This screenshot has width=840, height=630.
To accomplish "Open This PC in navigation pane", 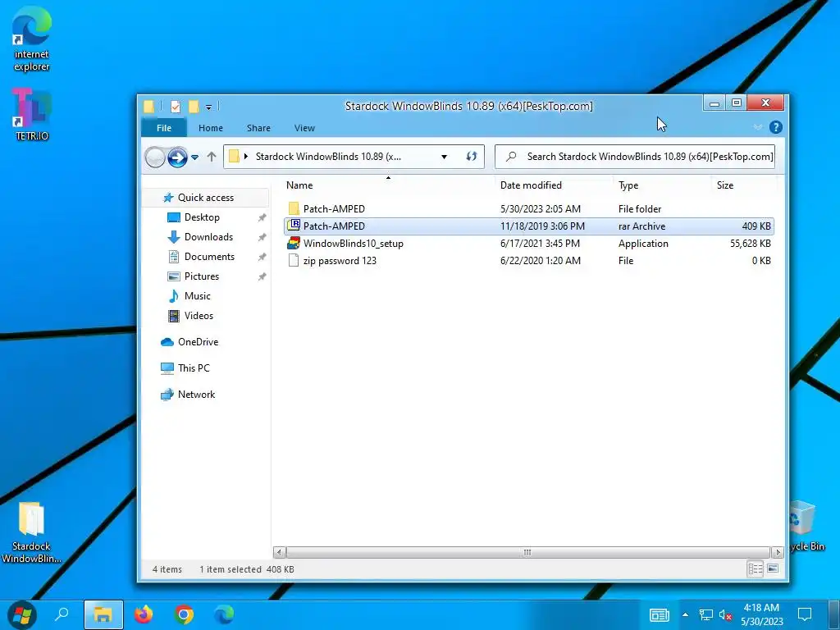I will tap(194, 368).
